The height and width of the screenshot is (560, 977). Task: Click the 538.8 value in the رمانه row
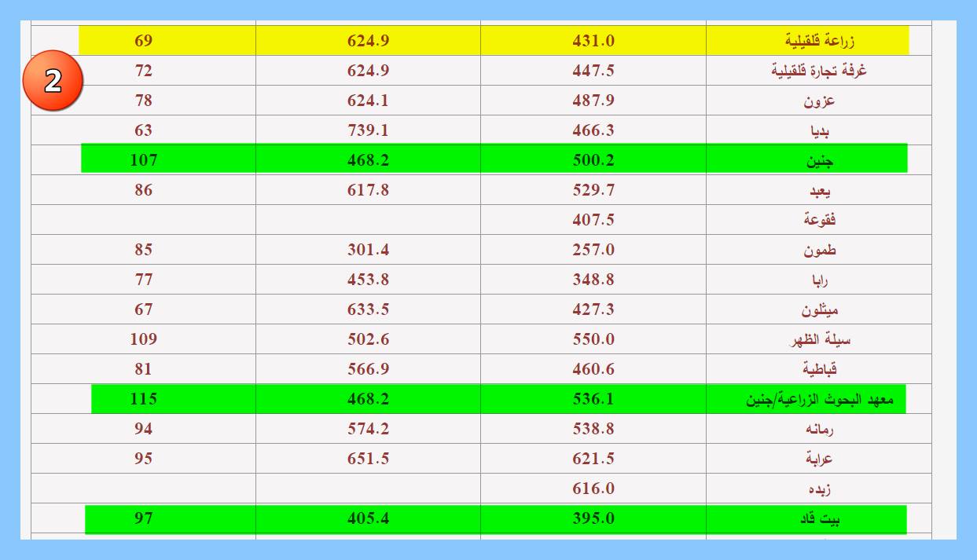point(593,429)
